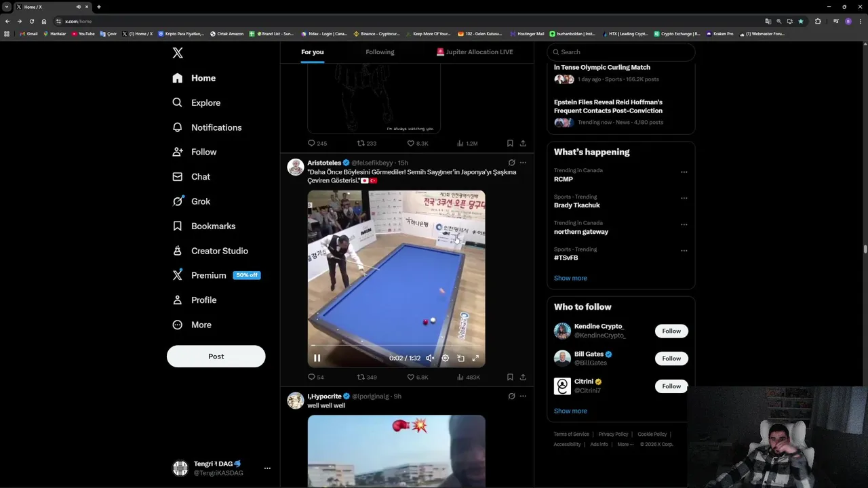The image size is (868, 488).
Task: Open Premium 50% off offer
Action: [x=216, y=275]
